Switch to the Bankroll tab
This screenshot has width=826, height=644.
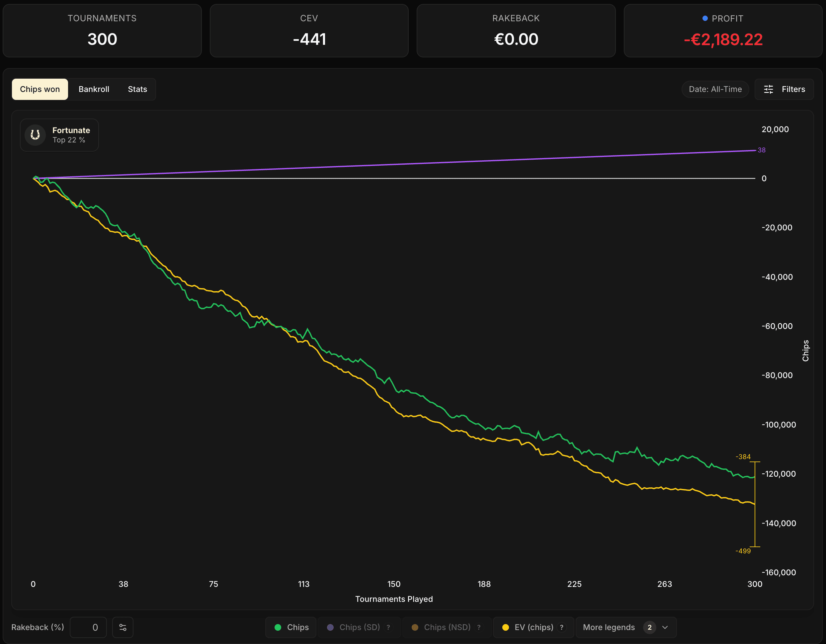pos(94,89)
